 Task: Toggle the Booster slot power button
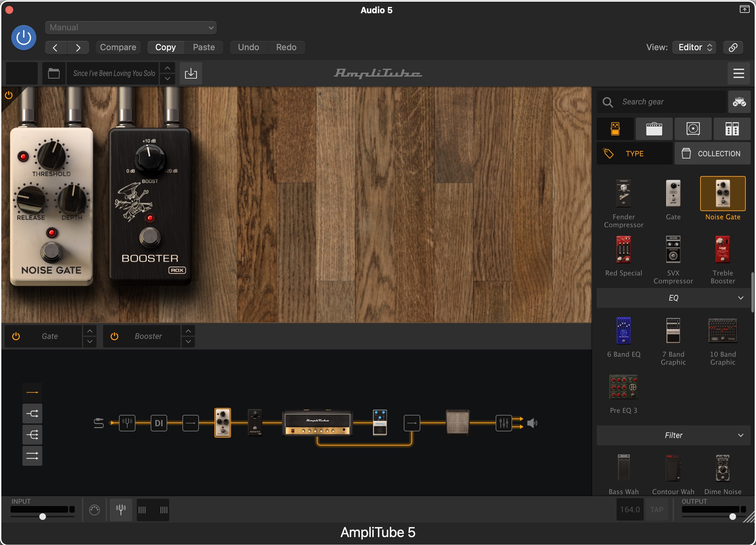114,337
